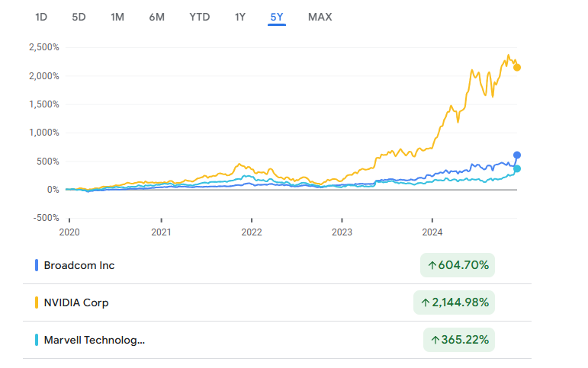Open the NVIDIA Corp row
This screenshot has width=588, height=368.
click(x=277, y=302)
